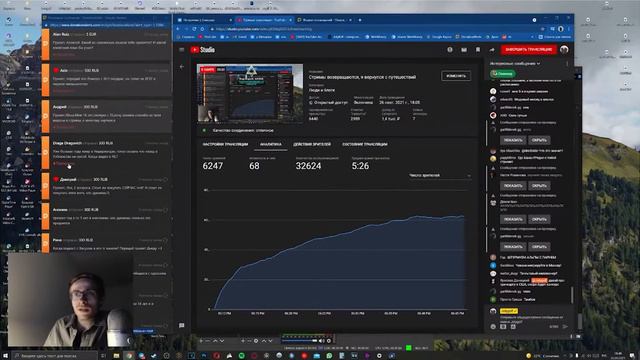Send the live chat message with arrow icon

[x=565, y=327]
